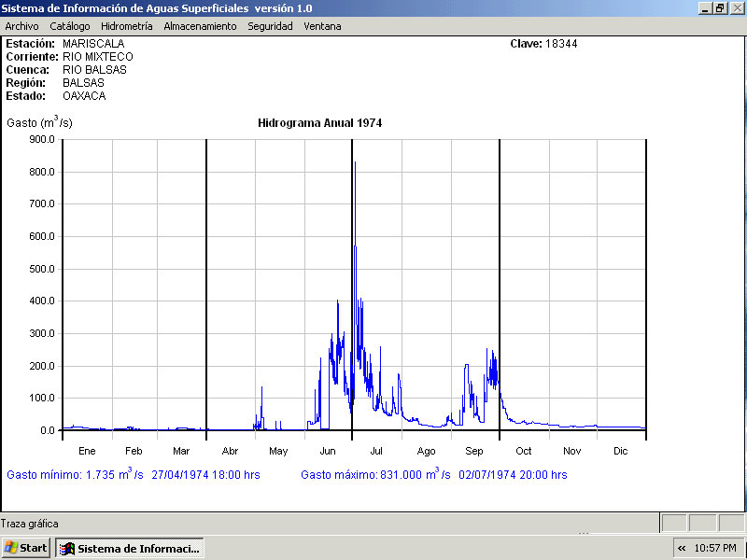
Task: Click the Gasto mínimo value text
Action: click(x=133, y=474)
